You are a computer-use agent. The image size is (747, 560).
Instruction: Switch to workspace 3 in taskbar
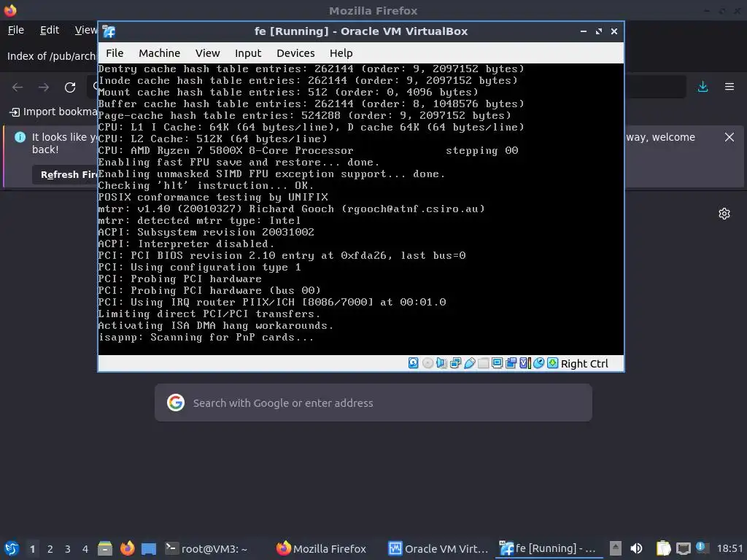click(x=68, y=549)
